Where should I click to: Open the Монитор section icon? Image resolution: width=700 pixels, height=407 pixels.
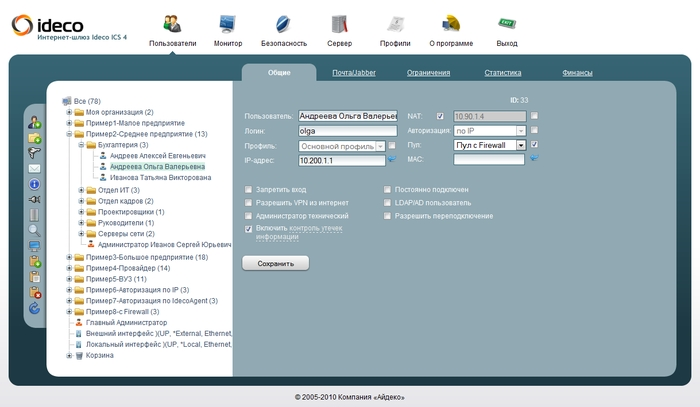[227, 23]
